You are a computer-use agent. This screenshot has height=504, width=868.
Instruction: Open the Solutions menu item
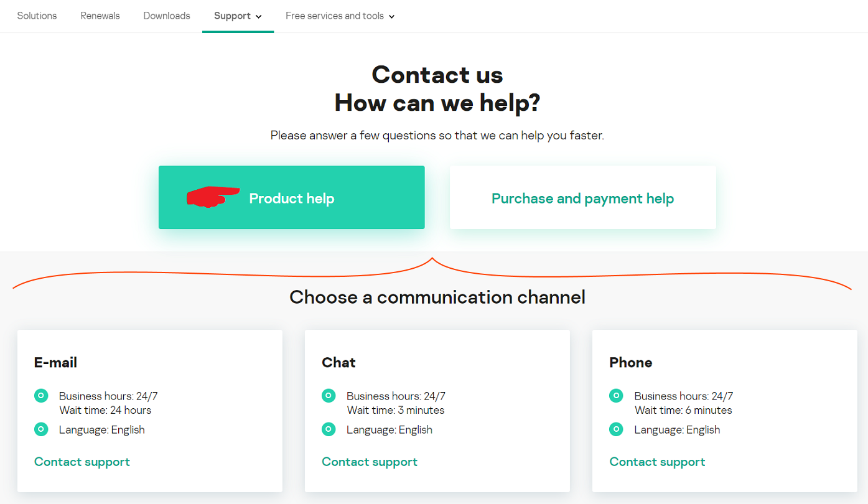click(x=37, y=16)
